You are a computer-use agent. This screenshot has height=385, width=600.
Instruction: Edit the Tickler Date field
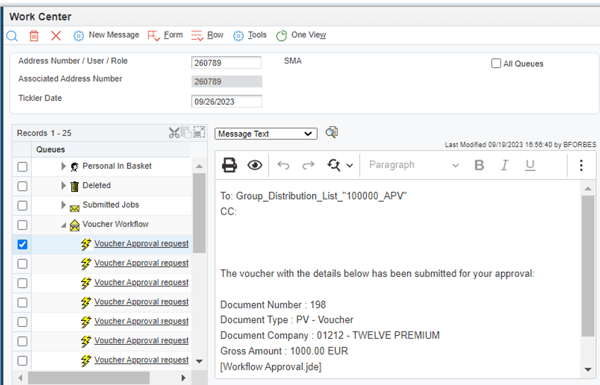point(226,101)
